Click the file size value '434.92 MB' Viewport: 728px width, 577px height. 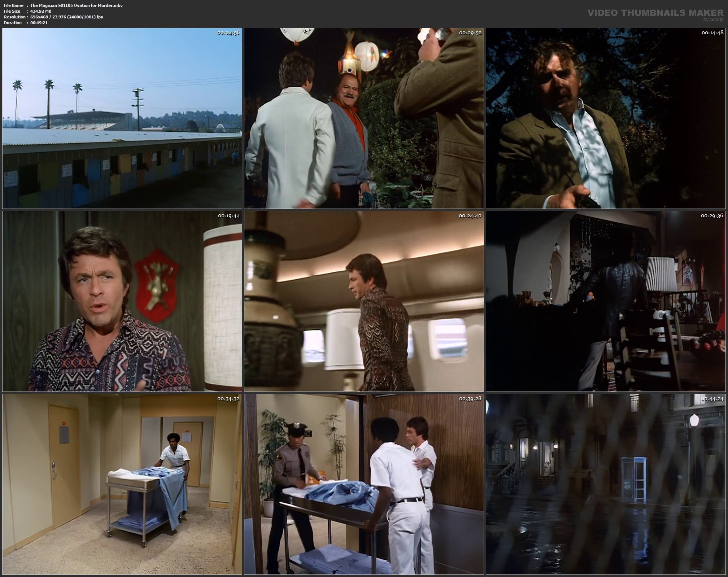(41, 11)
